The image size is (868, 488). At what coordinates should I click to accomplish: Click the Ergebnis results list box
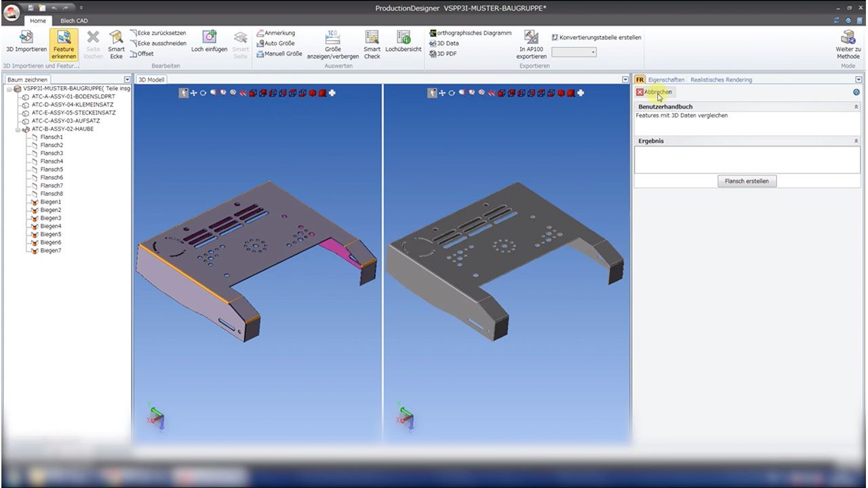(x=747, y=160)
